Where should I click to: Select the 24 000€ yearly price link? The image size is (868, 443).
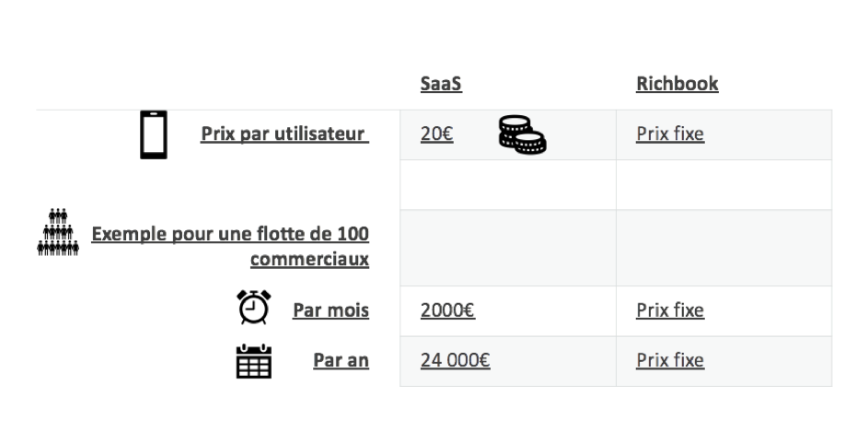coord(455,360)
